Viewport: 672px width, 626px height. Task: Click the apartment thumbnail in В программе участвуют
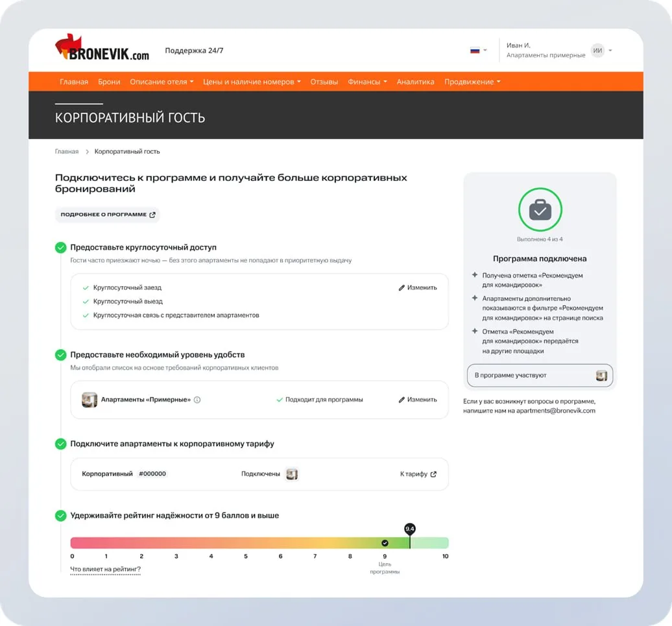(601, 376)
